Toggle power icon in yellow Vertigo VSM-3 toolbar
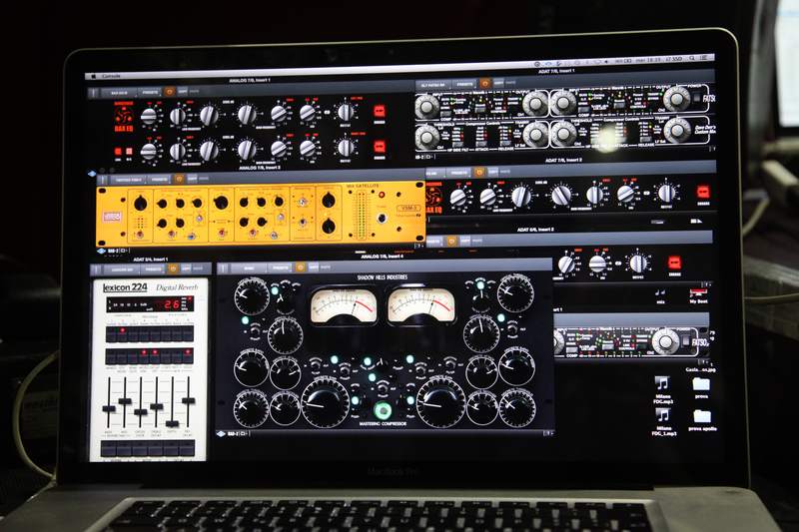Image resolution: width=799 pixels, height=532 pixels. coord(179,180)
